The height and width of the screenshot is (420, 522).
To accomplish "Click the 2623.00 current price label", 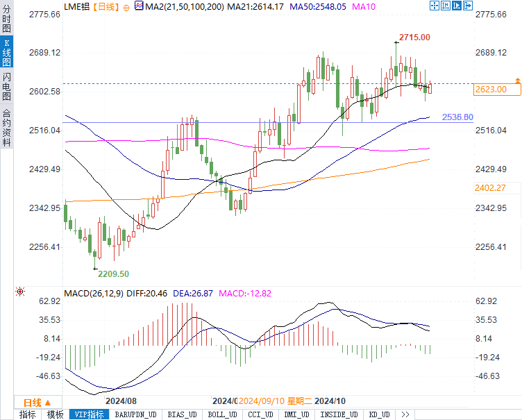I will [x=491, y=90].
